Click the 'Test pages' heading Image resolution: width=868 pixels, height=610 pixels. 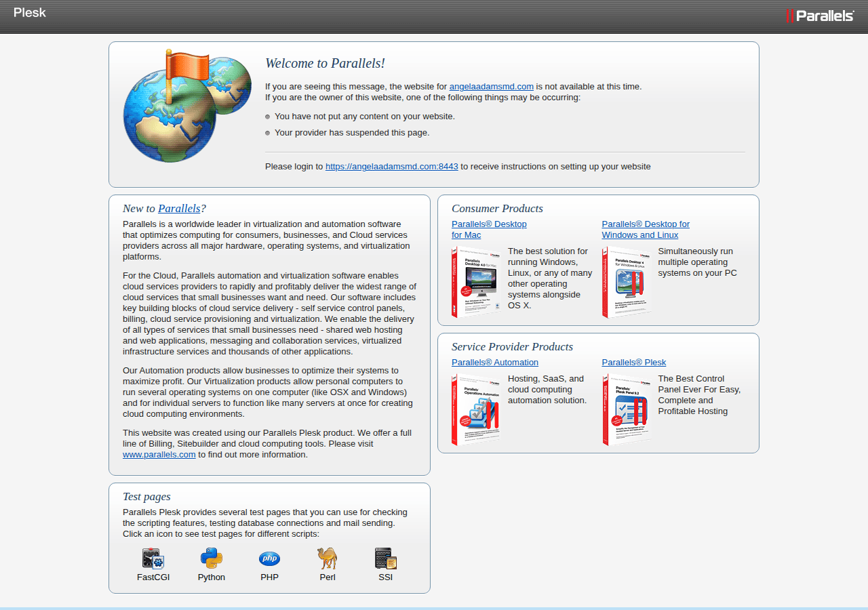pyautogui.click(x=146, y=496)
